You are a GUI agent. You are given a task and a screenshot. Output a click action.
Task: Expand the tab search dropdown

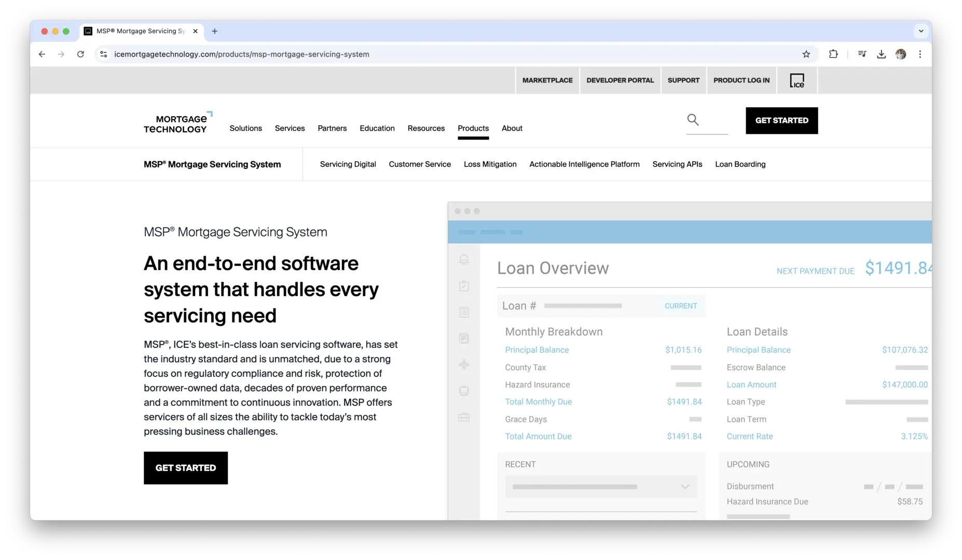pyautogui.click(x=921, y=31)
